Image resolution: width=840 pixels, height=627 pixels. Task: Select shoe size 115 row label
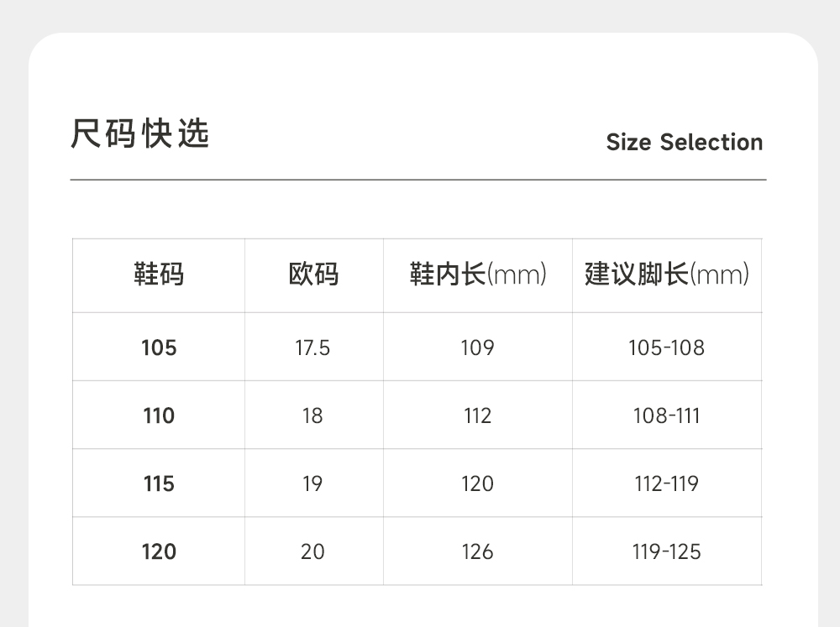tap(159, 483)
